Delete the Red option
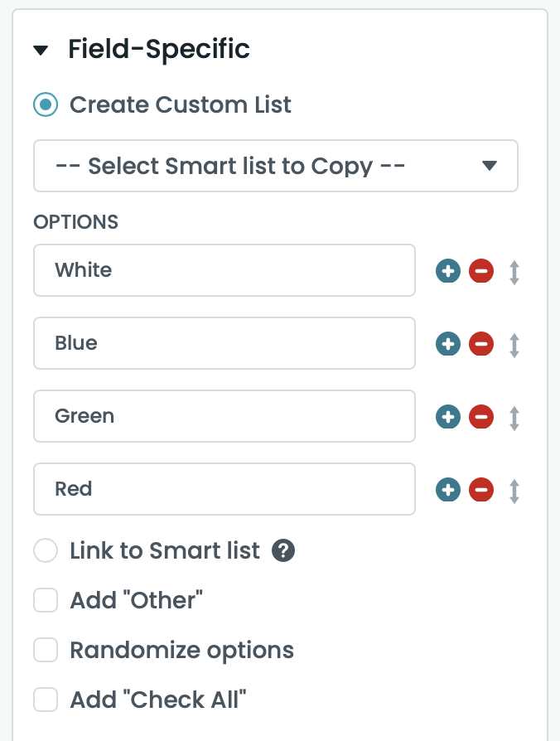Screen dimensions: 560x741 coord(481,490)
